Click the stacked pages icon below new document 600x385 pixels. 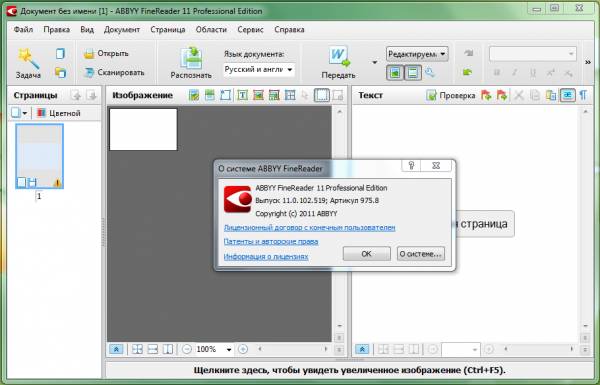click(60, 72)
